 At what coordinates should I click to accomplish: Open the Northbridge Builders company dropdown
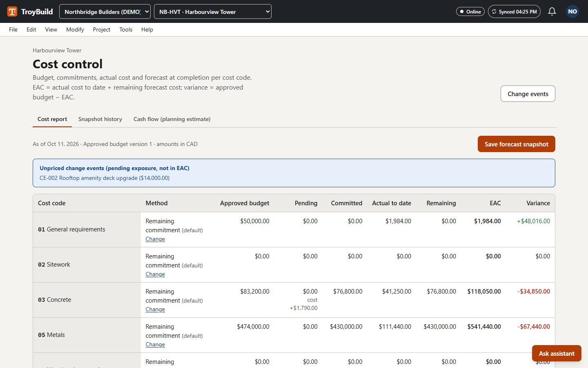(x=105, y=11)
